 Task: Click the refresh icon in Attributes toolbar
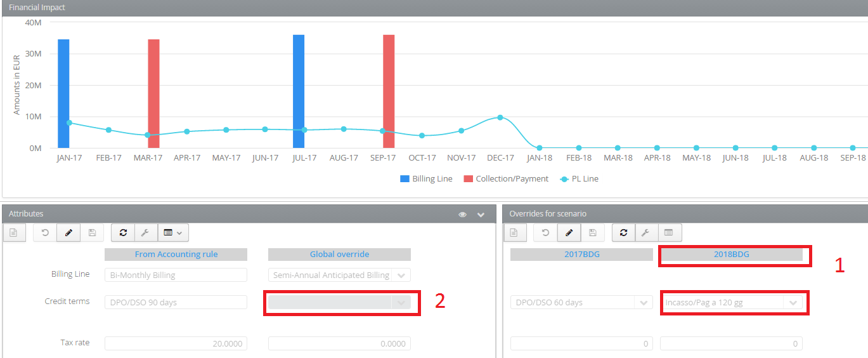point(123,233)
